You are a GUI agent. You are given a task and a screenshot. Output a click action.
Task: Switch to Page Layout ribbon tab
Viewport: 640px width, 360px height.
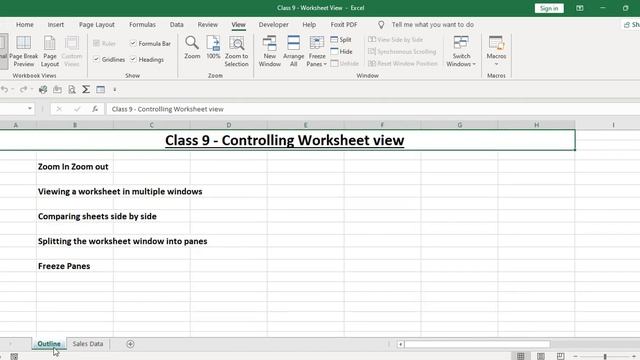(97, 24)
